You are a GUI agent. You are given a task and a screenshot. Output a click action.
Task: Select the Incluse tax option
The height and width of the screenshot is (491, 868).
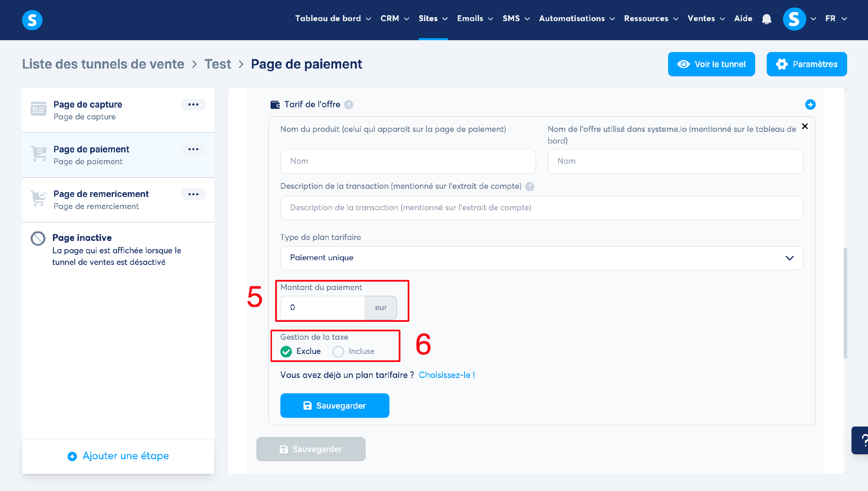tap(338, 351)
